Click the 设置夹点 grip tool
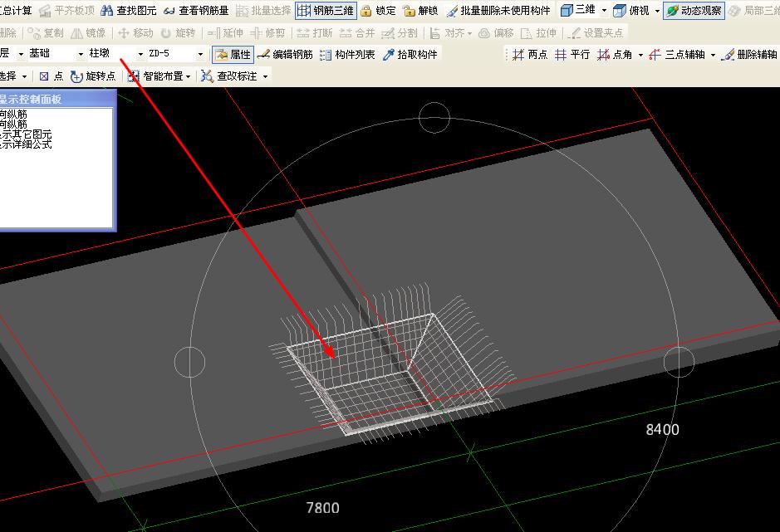 click(596, 33)
